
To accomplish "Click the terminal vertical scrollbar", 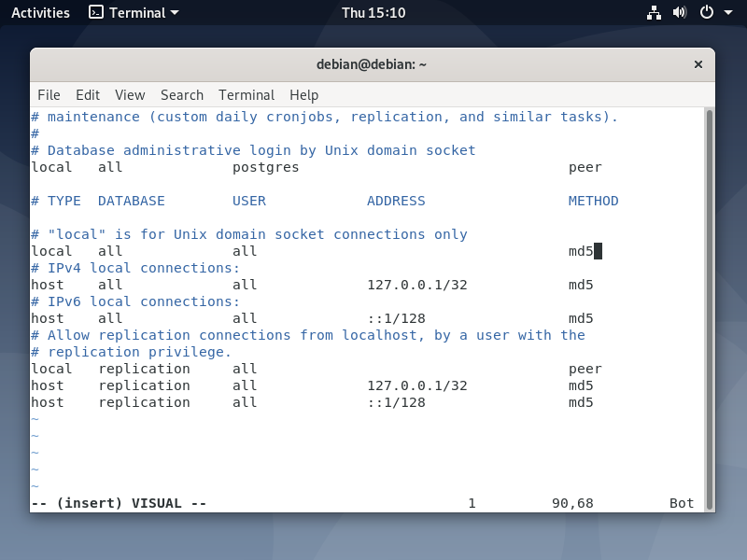I will [x=710, y=310].
